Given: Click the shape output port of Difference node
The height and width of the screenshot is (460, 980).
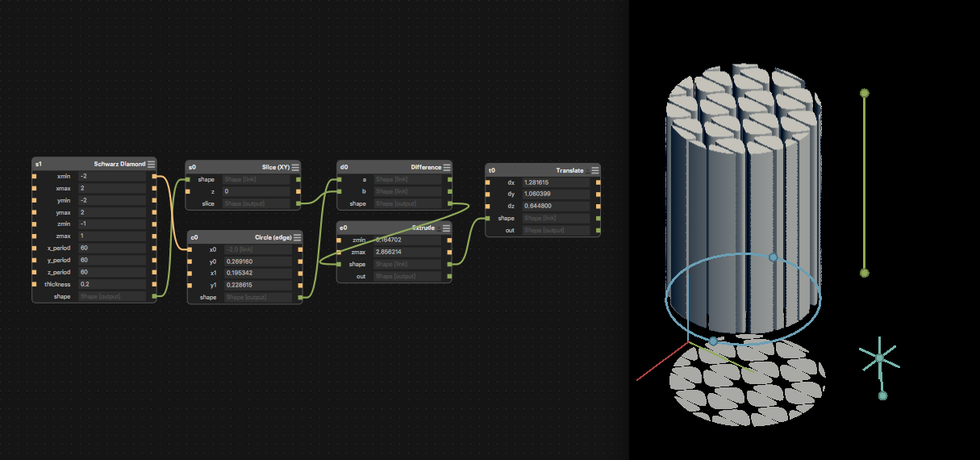Looking at the screenshot, I should [450, 203].
